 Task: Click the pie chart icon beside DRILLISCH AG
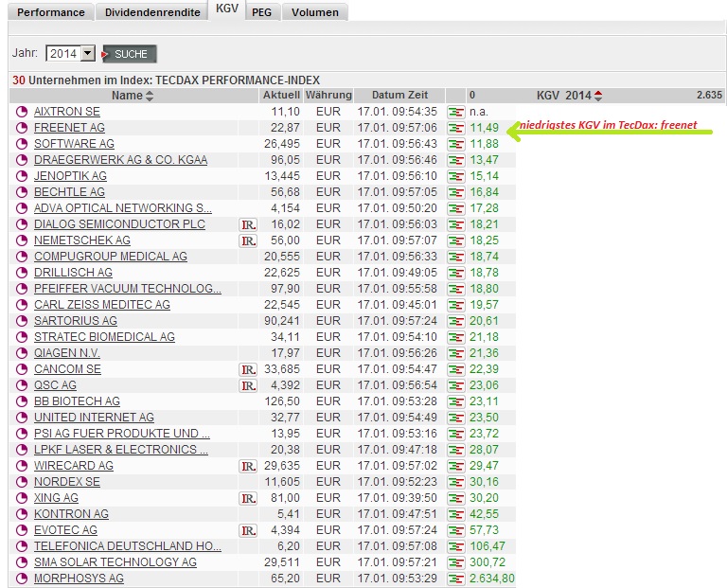22,273
